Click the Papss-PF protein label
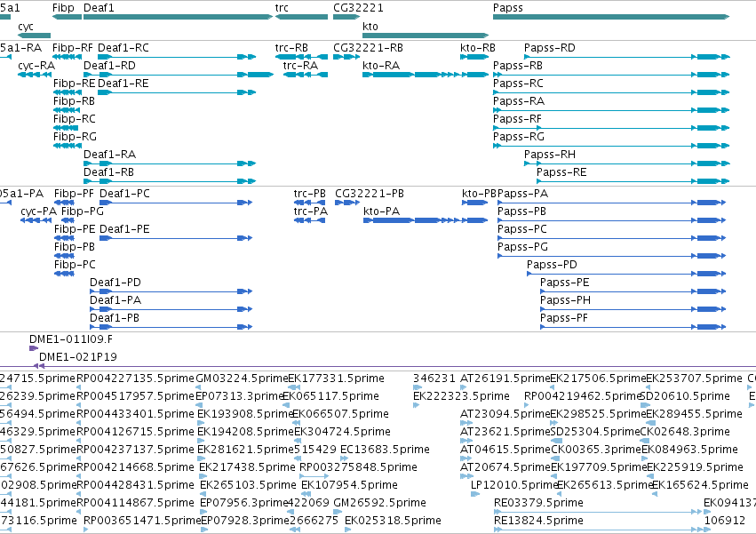 tap(563, 318)
